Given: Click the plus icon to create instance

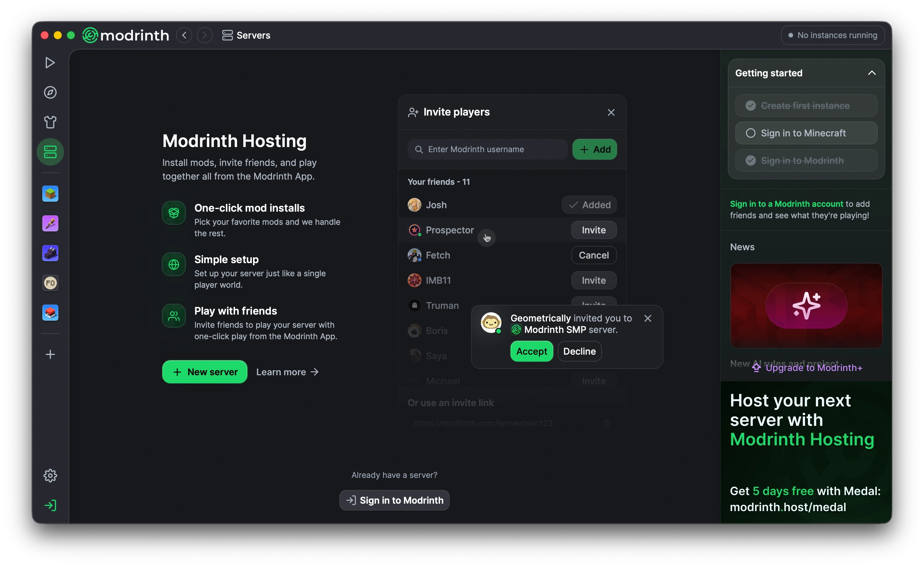Looking at the screenshot, I should pos(50,354).
